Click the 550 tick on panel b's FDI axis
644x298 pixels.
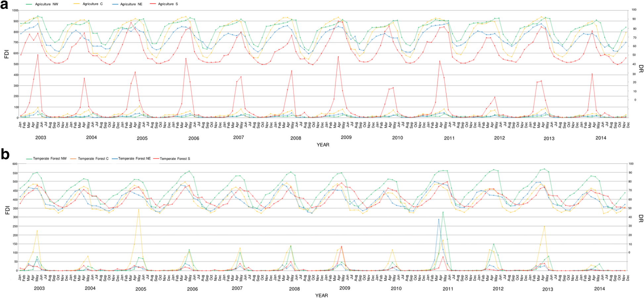tap(15, 173)
